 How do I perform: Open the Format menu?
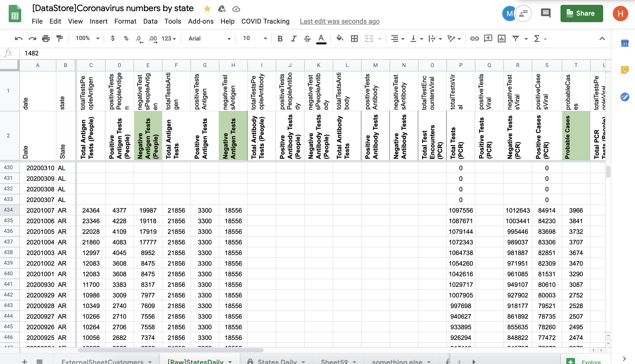125,21
